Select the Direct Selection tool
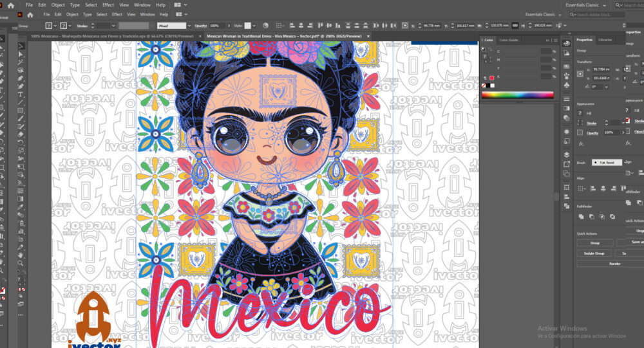644x348 pixels. [21, 54]
